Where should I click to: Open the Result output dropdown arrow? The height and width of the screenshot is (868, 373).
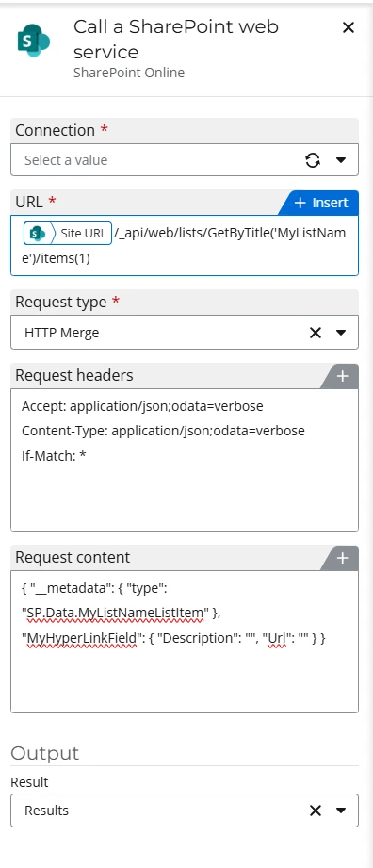(341, 811)
